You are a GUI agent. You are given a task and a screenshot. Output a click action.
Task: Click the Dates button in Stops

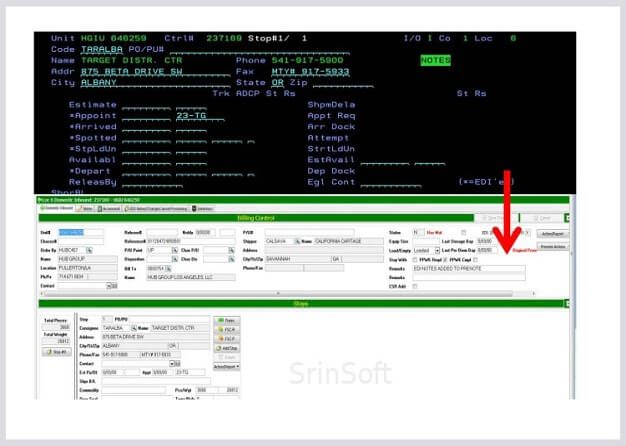pyautogui.click(x=227, y=321)
